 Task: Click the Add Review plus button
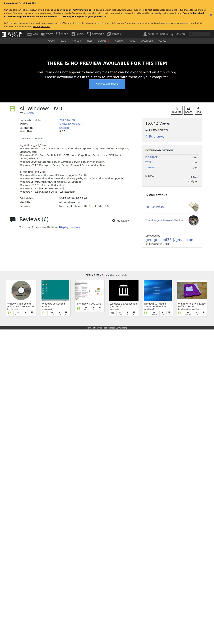[x=121, y=221]
